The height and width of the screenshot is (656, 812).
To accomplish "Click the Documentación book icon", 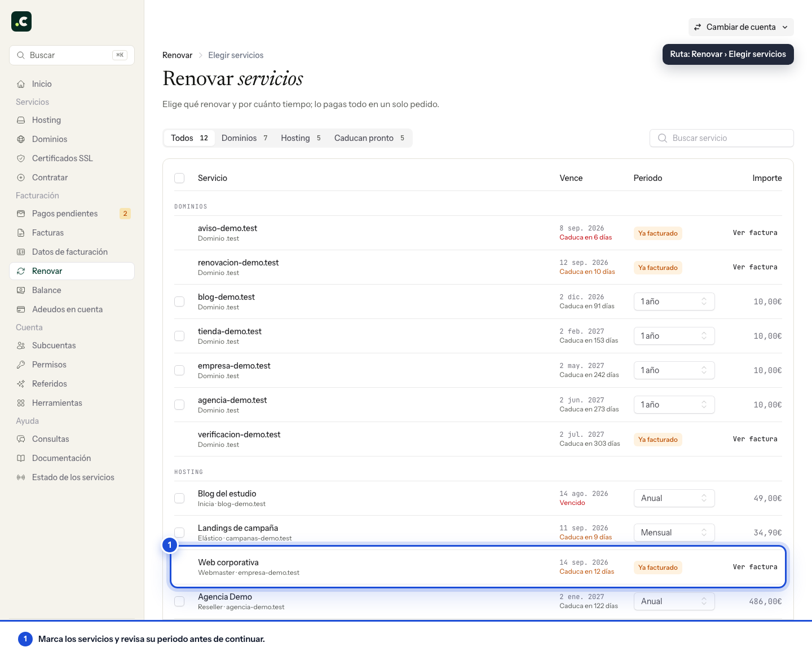I will [x=21, y=458].
